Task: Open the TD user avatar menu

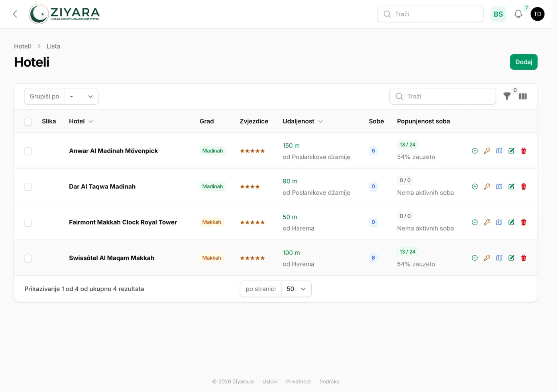Action: point(537,14)
